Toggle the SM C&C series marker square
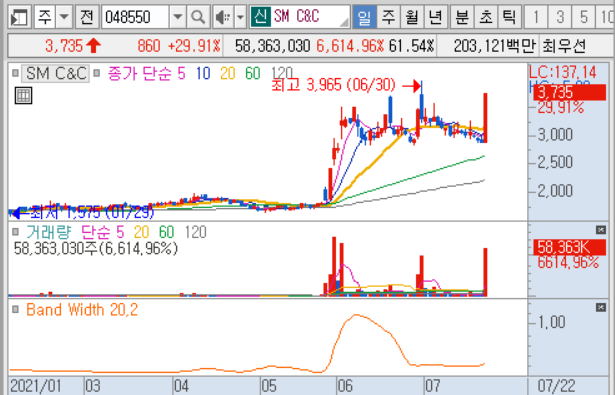Viewport: 615px width, 395px height. point(15,73)
